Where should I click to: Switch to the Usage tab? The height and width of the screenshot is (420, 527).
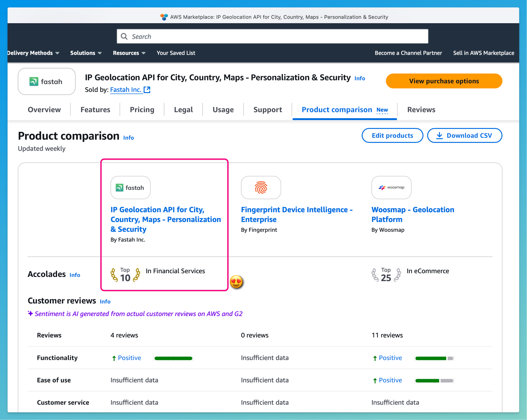pyautogui.click(x=223, y=110)
